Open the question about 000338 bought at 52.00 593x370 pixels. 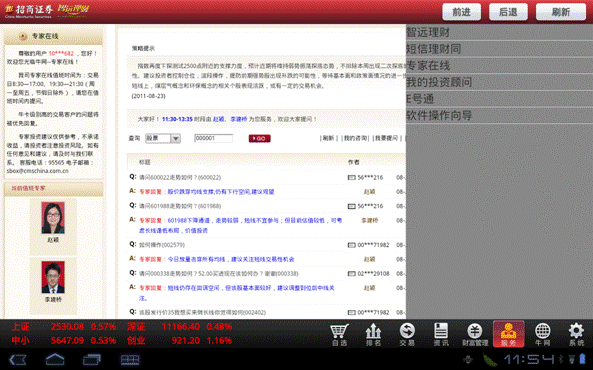219,274
